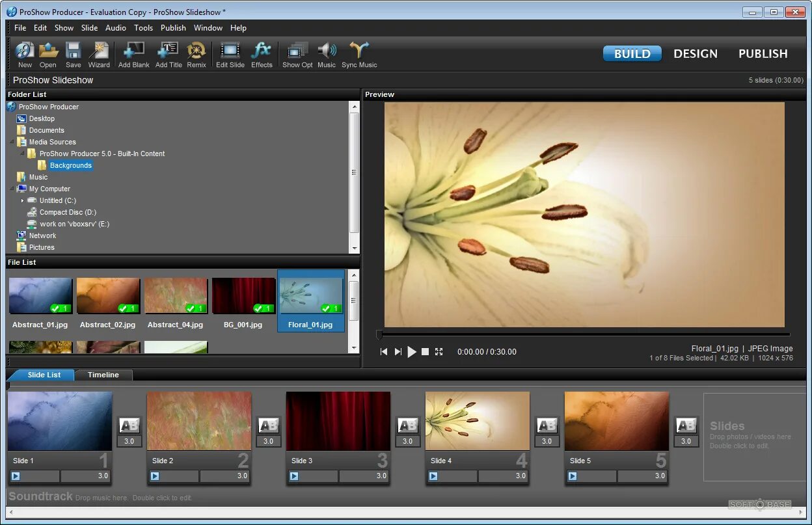Click the Slide 4 transition AB icon
The width and height of the screenshot is (812, 525).
pyautogui.click(x=547, y=425)
